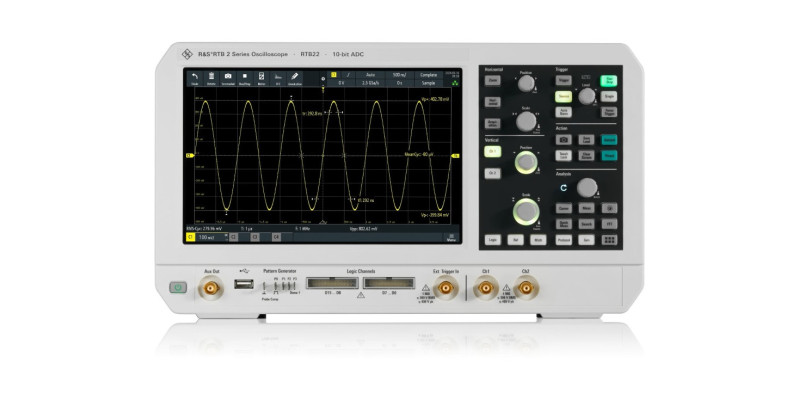Toggle the Math key
The width and height of the screenshot is (800, 400).
pyautogui.click(x=538, y=239)
